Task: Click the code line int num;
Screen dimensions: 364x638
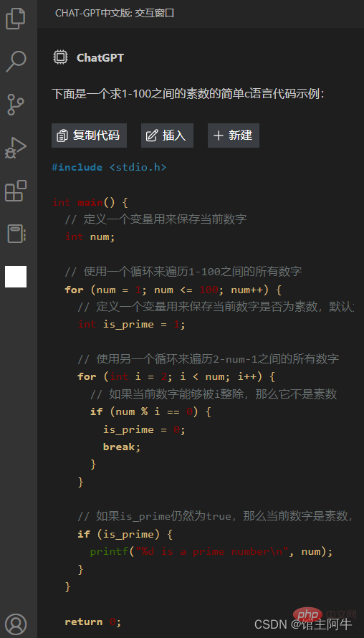Action: (x=90, y=237)
